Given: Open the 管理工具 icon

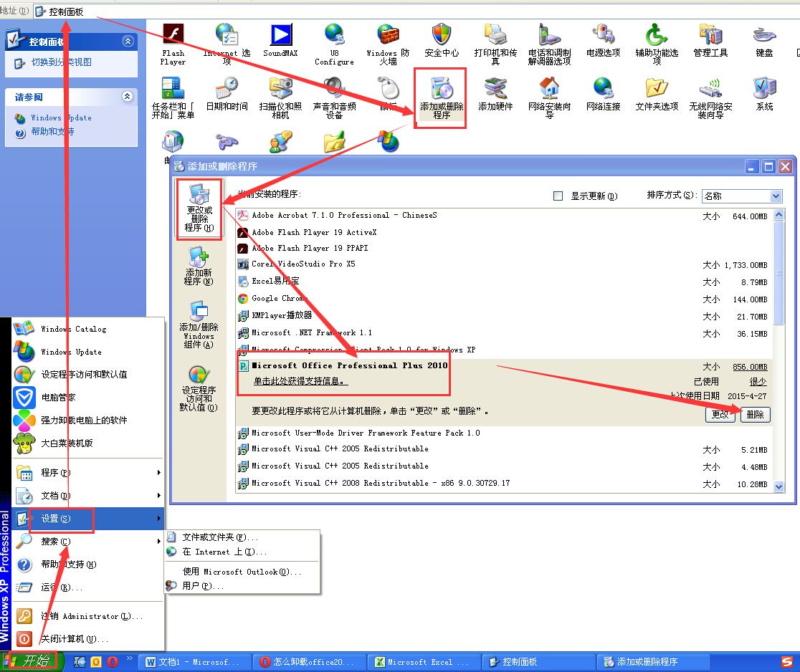Looking at the screenshot, I should 710,40.
